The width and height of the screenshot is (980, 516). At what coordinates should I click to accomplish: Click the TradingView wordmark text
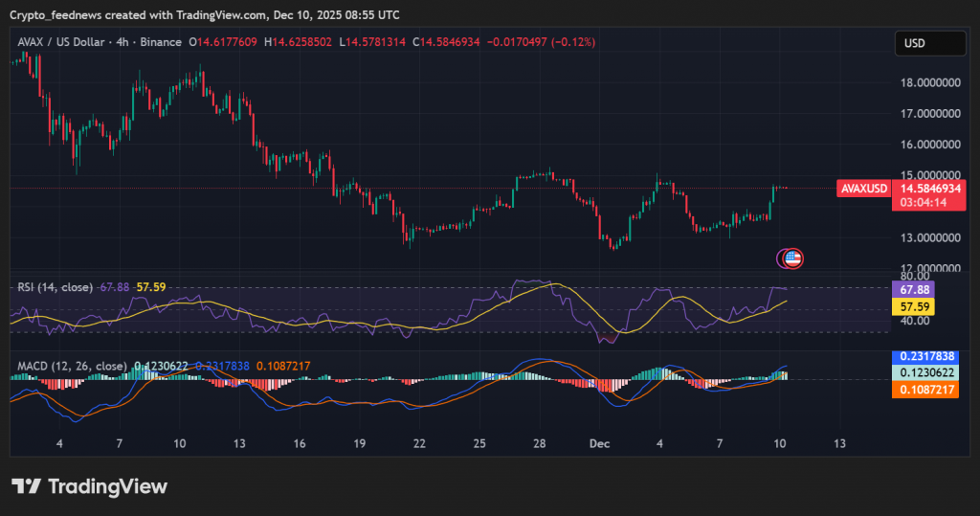(107, 486)
